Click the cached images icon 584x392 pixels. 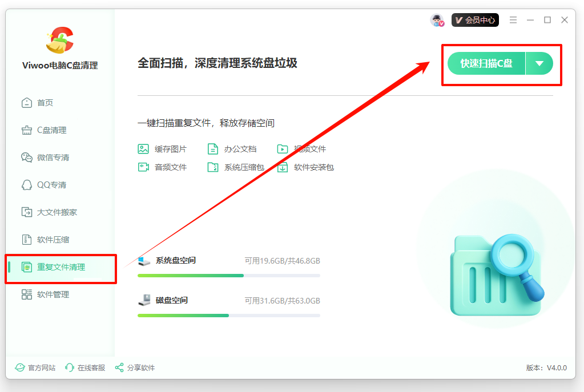143,149
